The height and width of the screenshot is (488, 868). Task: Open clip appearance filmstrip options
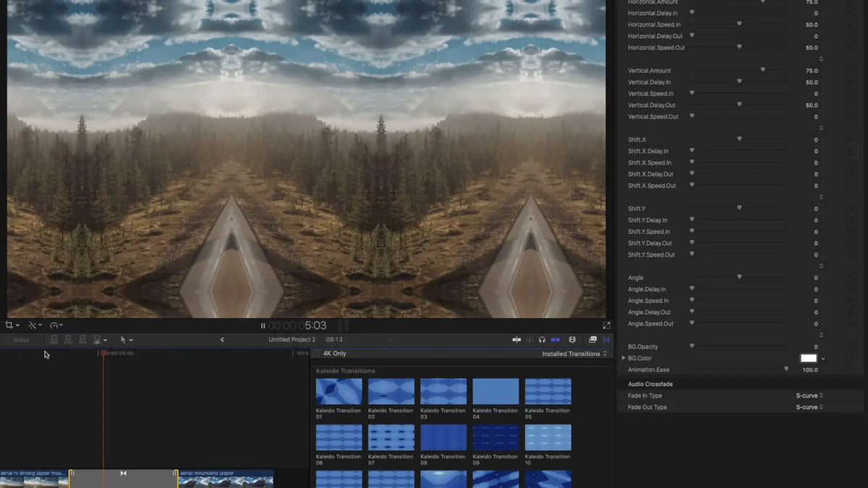coord(572,340)
